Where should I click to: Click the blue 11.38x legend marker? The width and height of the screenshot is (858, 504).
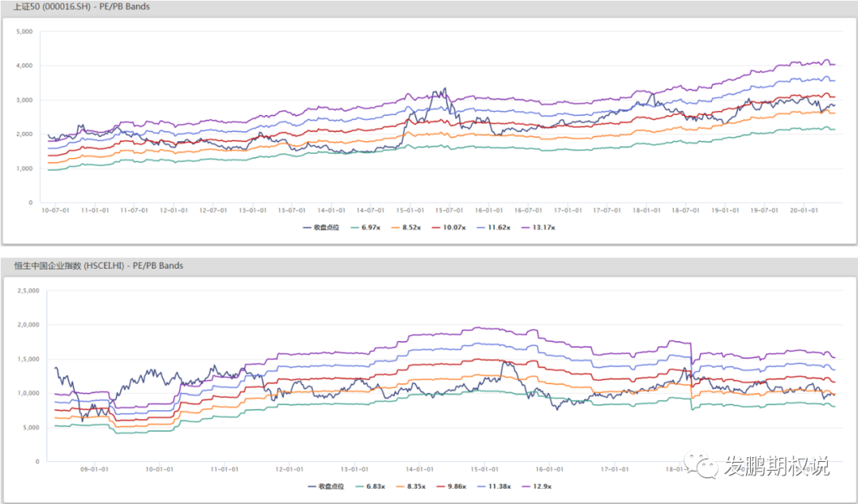click(481, 486)
